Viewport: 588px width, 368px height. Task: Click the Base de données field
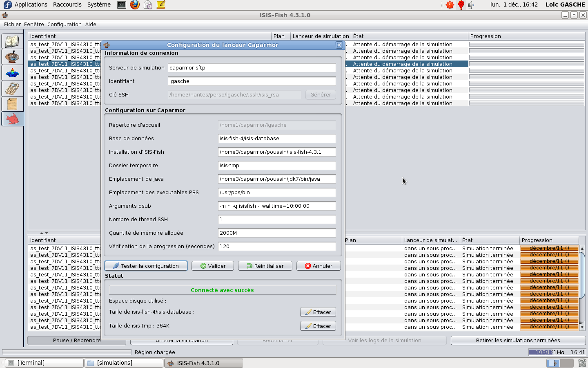click(x=277, y=139)
